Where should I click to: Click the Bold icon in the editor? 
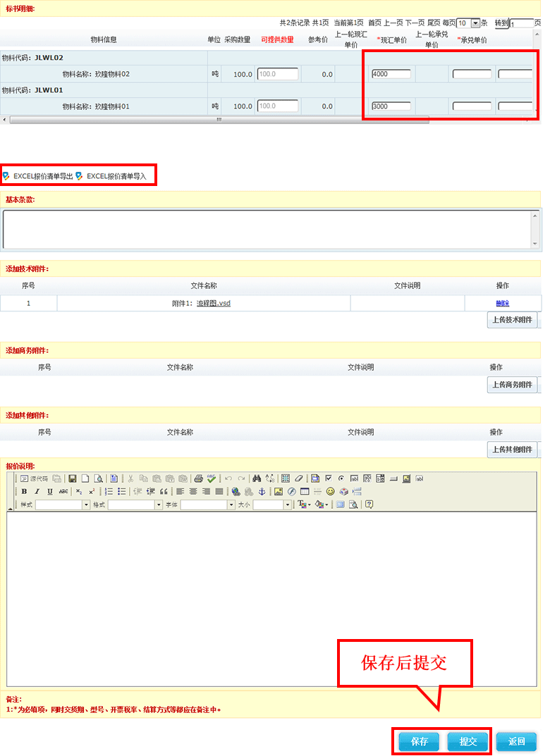[24, 491]
